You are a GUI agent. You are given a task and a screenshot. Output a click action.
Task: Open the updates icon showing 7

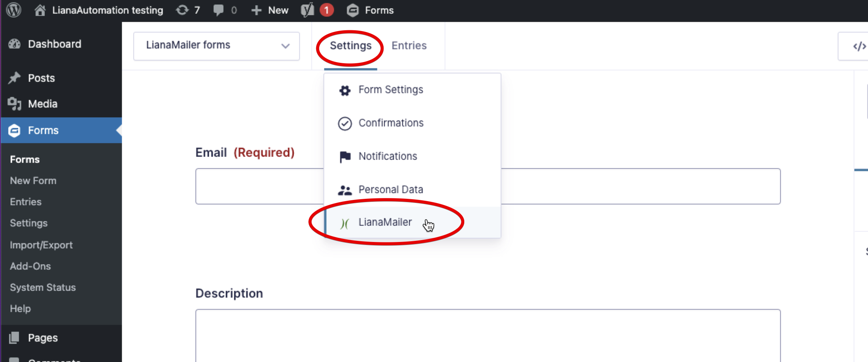(x=183, y=10)
